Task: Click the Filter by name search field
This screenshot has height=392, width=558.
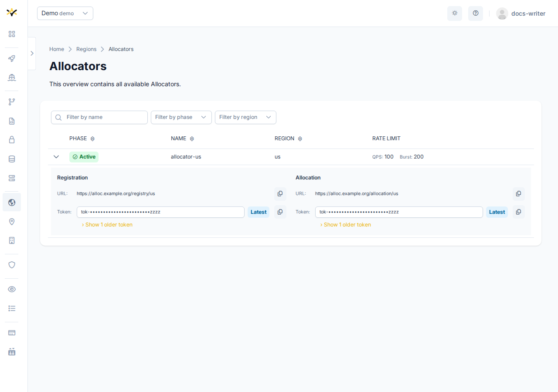Action: 99,117
